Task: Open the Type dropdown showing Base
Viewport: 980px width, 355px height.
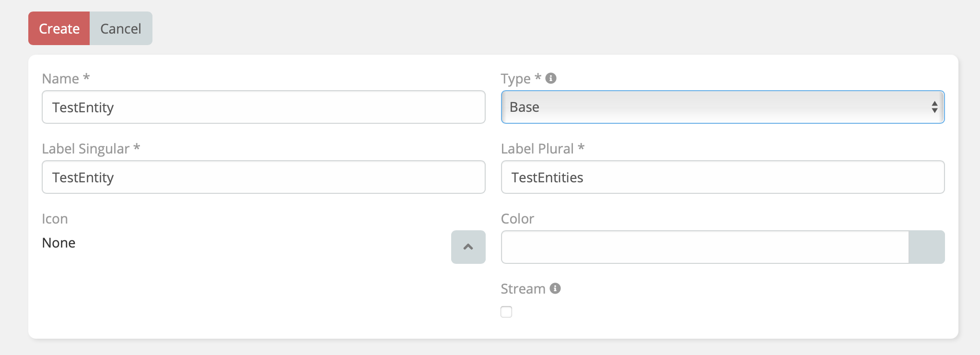Action: (x=723, y=107)
